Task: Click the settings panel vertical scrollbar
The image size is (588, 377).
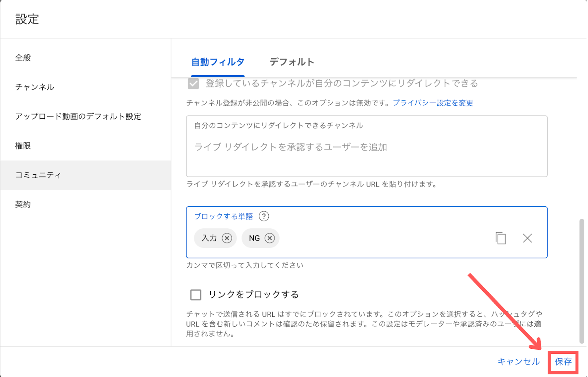Action: point(581,281)
